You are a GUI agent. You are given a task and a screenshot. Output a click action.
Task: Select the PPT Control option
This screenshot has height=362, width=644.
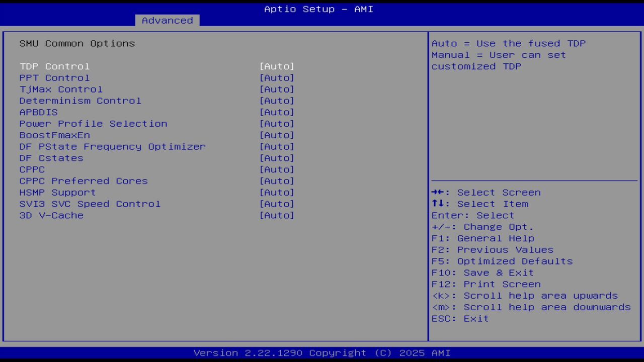click(54, 78)
